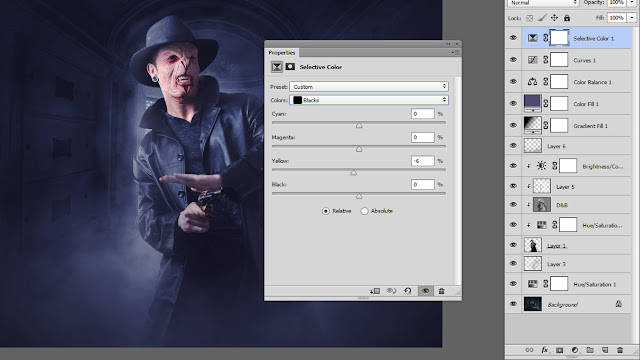640x360 pixels.
Task: Select the Properties tab
Action: point(282,53)
